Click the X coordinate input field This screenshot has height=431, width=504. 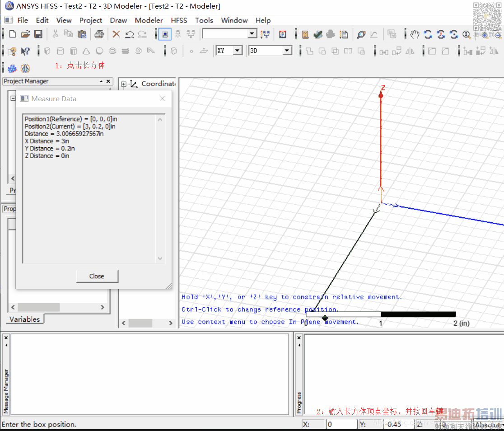coord(341,424)
